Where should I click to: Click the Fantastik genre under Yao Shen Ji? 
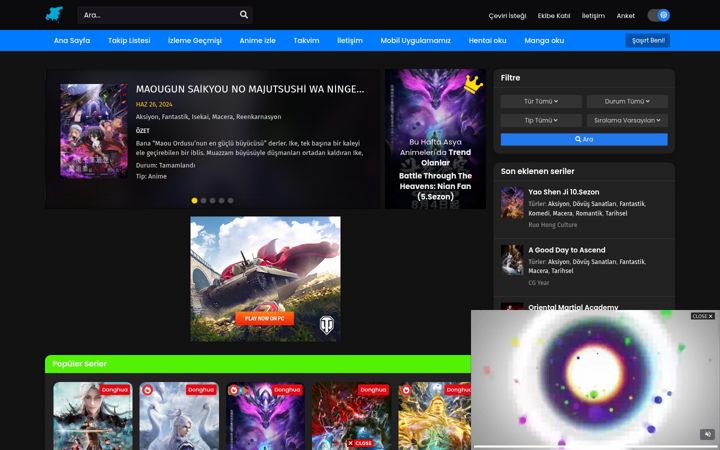[632, 203]
